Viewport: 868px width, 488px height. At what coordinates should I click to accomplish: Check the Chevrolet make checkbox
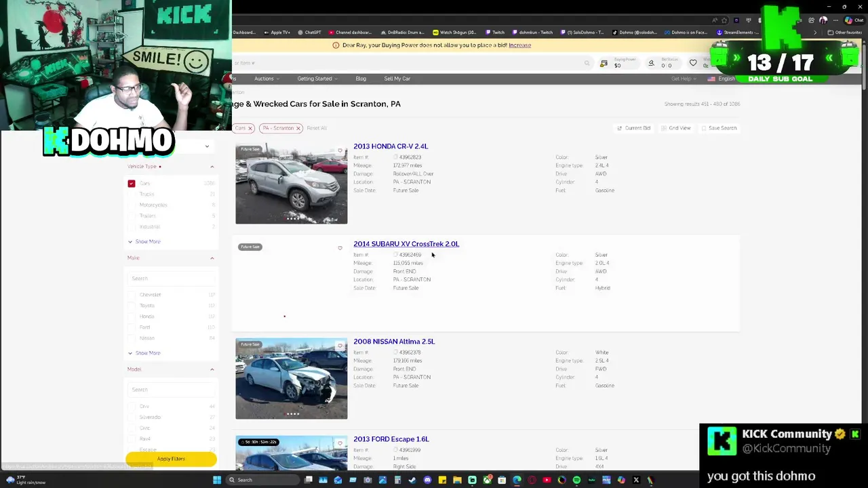pos(132,295)
